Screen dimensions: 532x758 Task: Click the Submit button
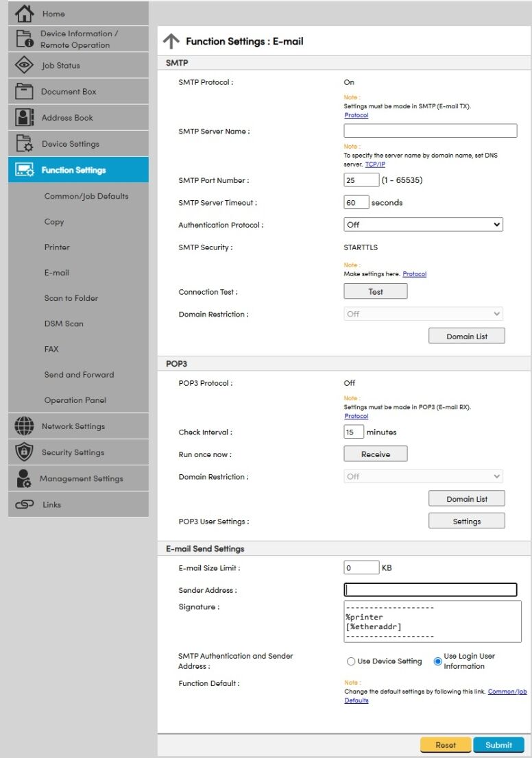click(498, 745)
